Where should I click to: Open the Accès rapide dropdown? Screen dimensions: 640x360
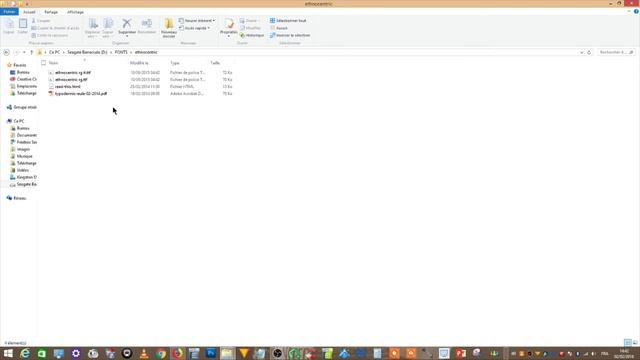coord(195,28)
